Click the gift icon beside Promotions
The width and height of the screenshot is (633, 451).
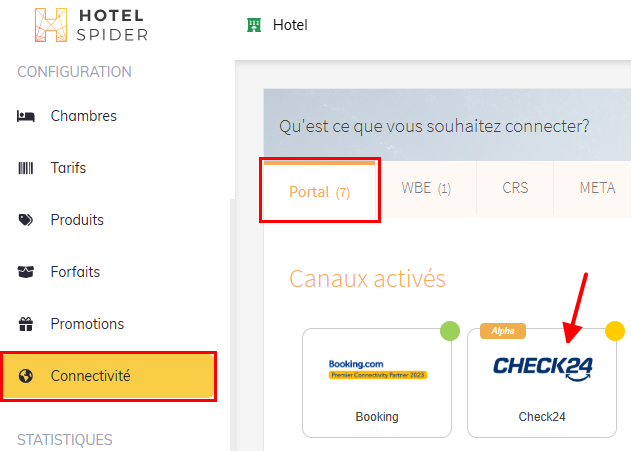tap(26, 324)
